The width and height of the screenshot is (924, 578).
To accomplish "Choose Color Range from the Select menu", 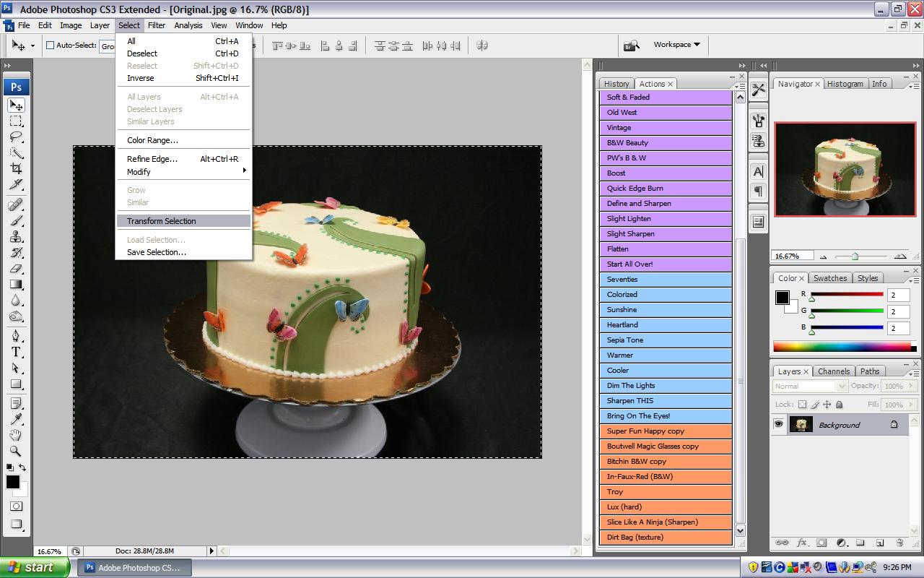I will point(183,140).
